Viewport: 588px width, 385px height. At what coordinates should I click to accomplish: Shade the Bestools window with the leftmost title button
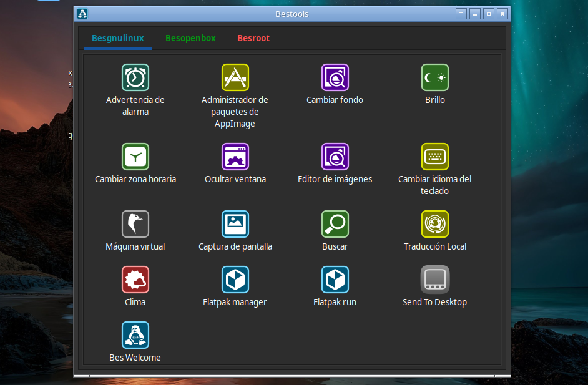[x=461, y=14]
